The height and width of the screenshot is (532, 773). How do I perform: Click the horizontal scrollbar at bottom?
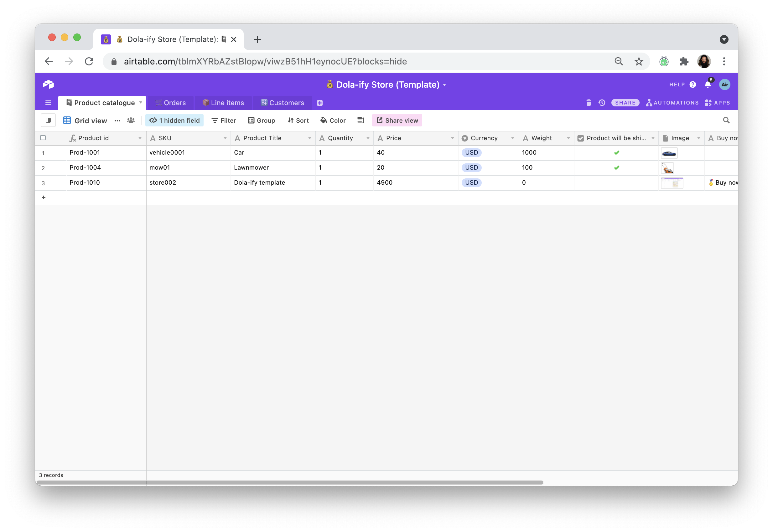click(x=290, y=482)
